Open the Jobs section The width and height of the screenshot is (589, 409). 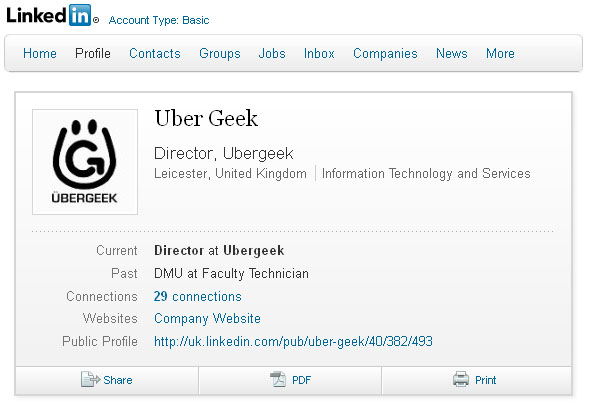click(x=272, y=53)
